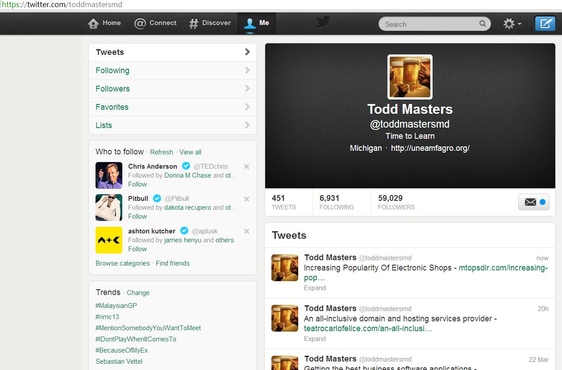Click the Discover hashtag icon
This screenshot has width=562, height=370.
(194, 24)
